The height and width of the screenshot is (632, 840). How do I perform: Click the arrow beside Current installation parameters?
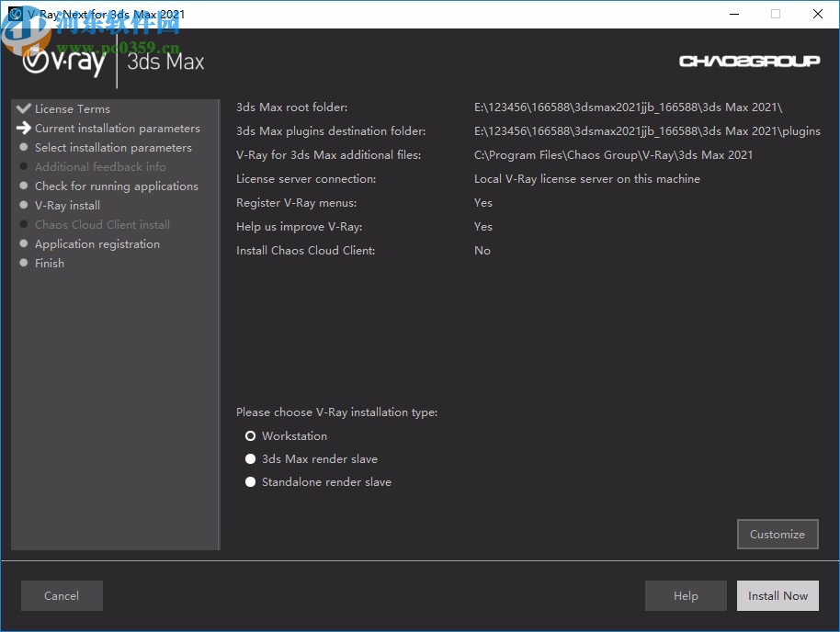coord(23,128)
